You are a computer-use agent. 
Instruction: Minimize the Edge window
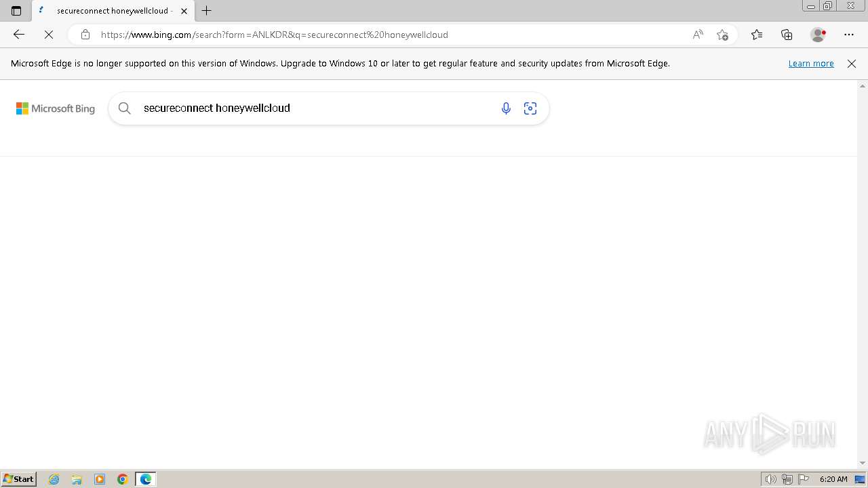tap(811, 6)
